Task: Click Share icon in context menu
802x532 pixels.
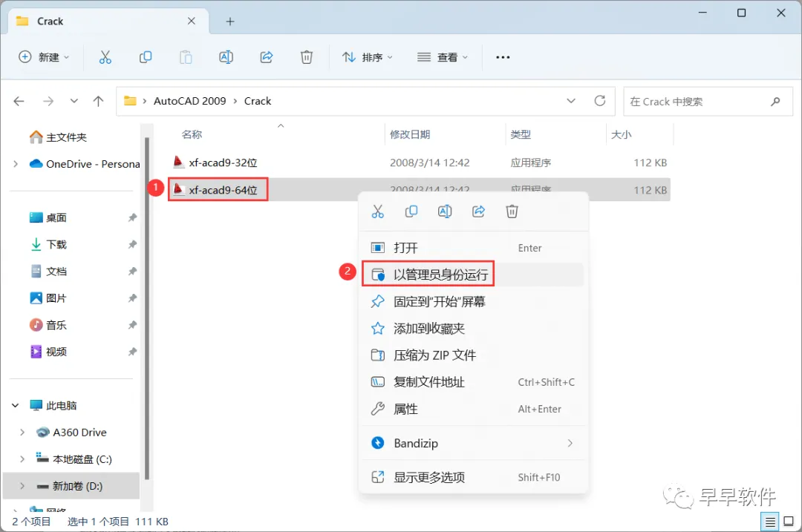Action: coord(478,211)
